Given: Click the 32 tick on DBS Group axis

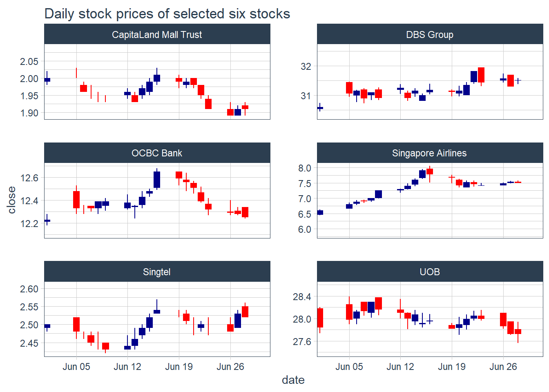Looking at the screenshot, I should [306, 67].
